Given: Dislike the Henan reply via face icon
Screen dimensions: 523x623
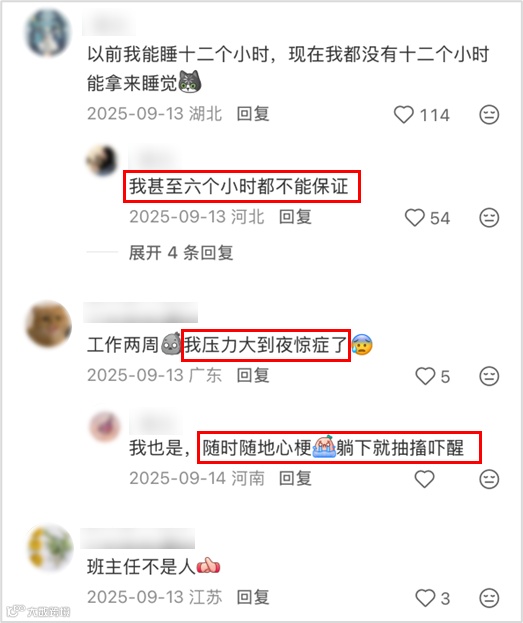Looking at the screenshot, I should pos(489,479).
